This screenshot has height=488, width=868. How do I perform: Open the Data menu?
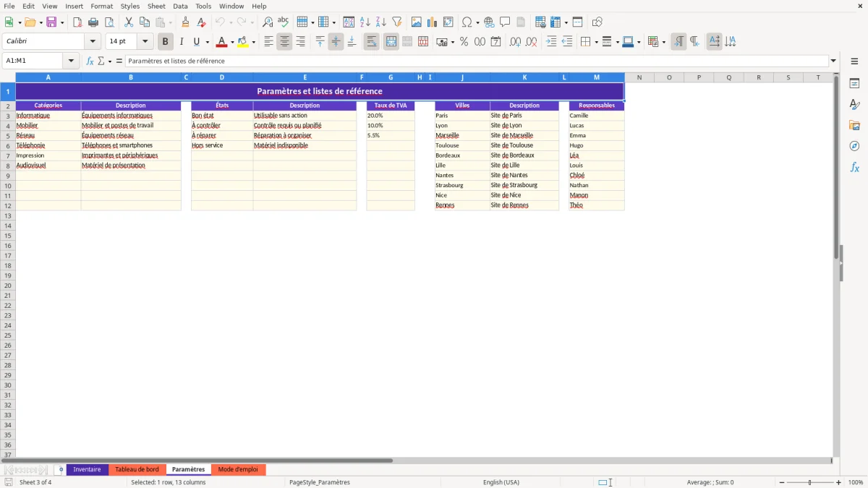click(x=180, y=6)
